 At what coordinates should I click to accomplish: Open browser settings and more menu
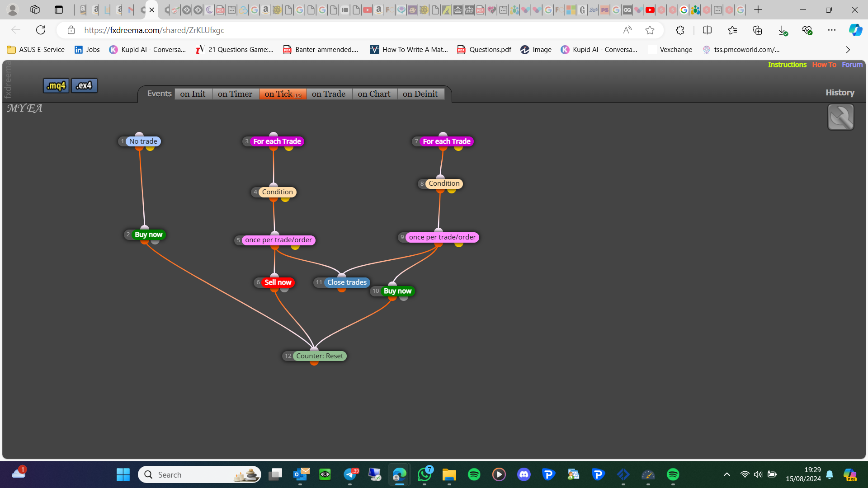click(x=832, y=30)
